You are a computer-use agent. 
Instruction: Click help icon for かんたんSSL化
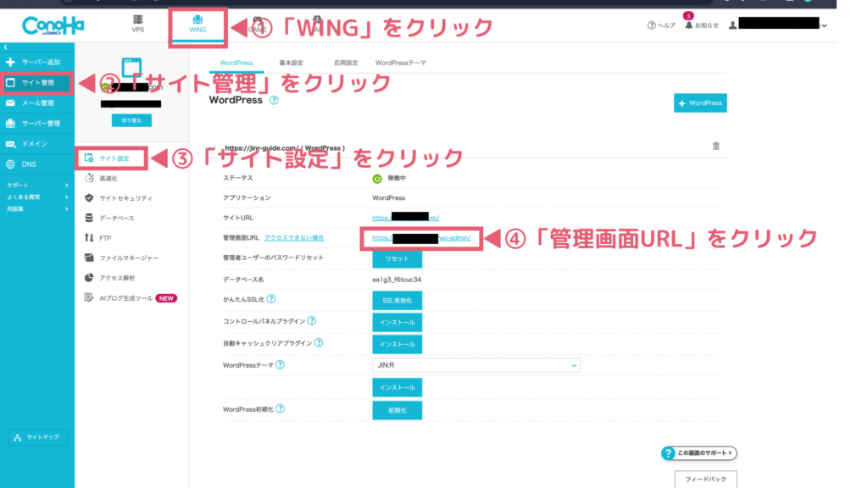(x=271, y=299)
